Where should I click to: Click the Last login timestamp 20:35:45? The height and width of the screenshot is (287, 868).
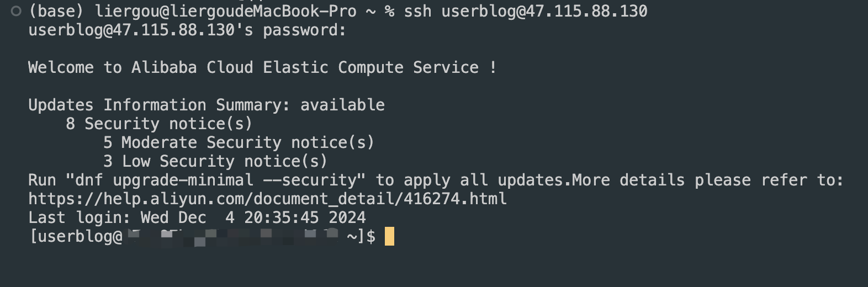click(282, 217)
